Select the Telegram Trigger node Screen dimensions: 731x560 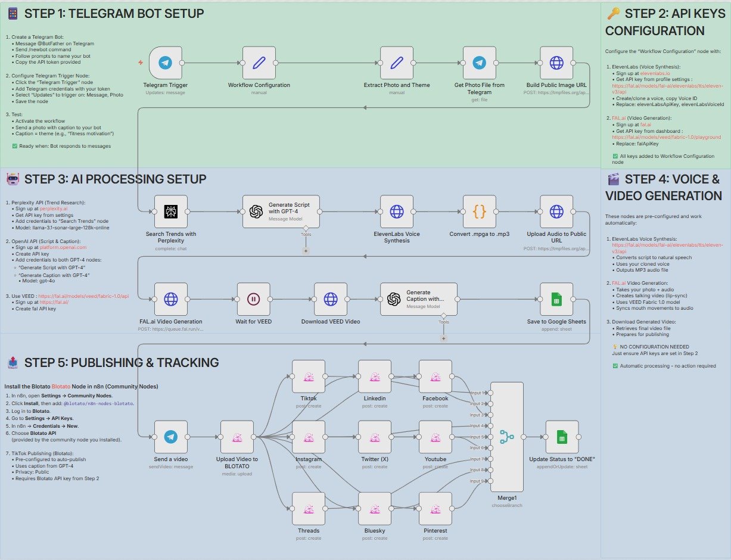(166, 63)
